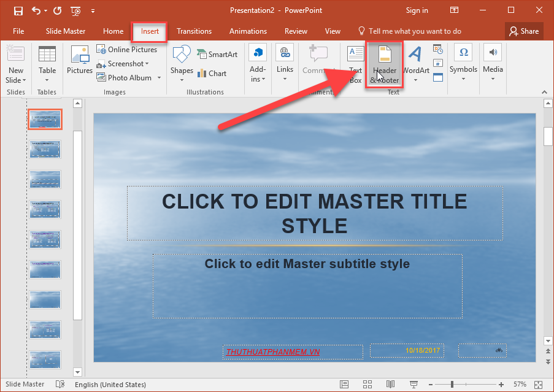Click the zoom slider handle

[x=452, y=384]
